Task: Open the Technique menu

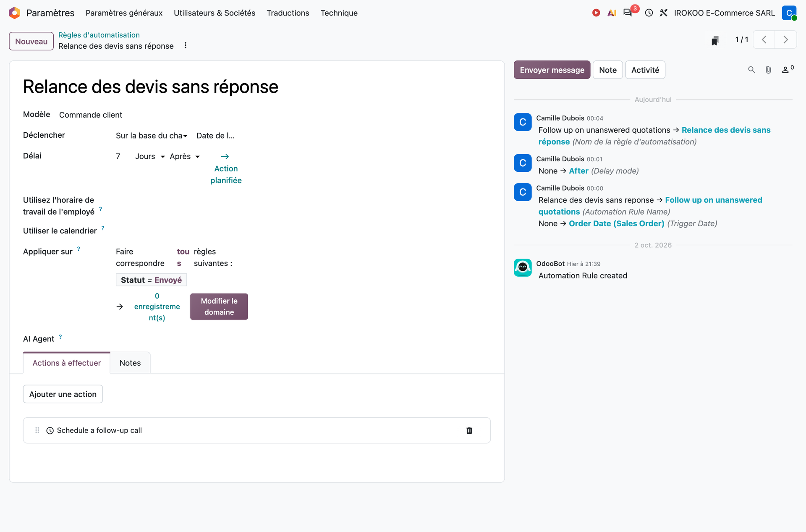Action: 339,13
